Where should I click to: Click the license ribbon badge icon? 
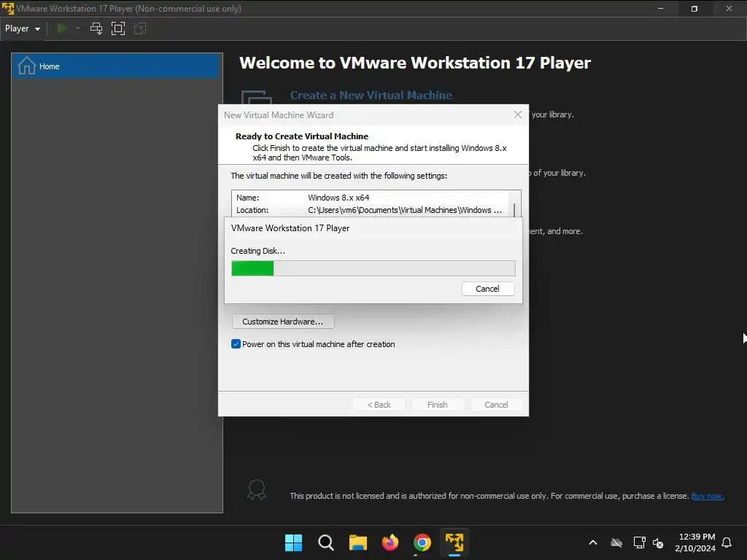[256, 489]
